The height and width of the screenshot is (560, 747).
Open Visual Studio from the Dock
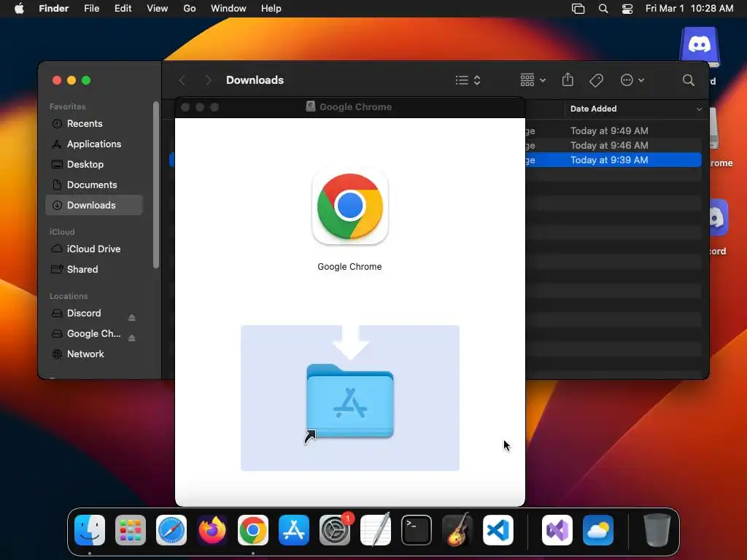[557, 530]
